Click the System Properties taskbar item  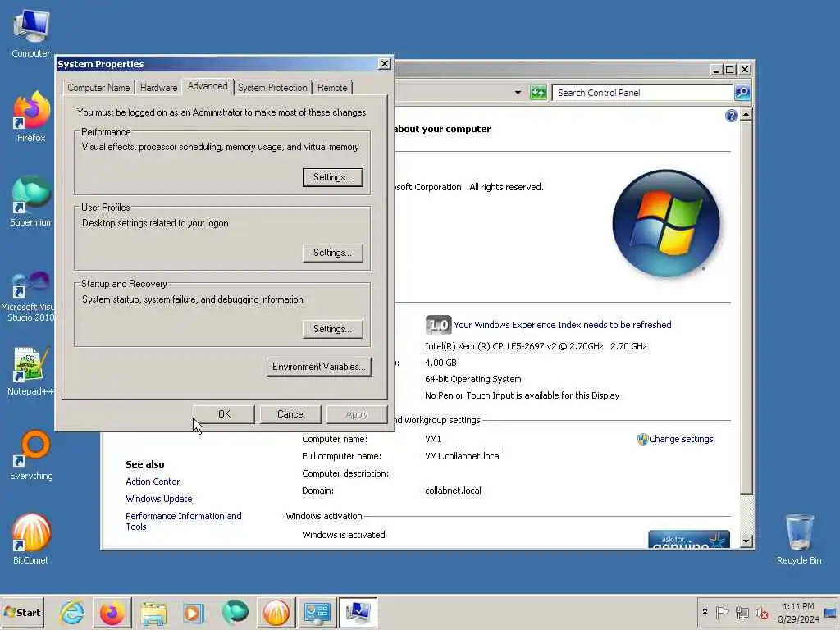click(358, 613)
